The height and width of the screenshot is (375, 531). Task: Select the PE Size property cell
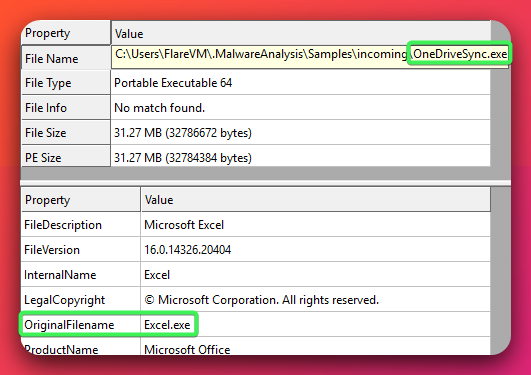click(66, 157)
